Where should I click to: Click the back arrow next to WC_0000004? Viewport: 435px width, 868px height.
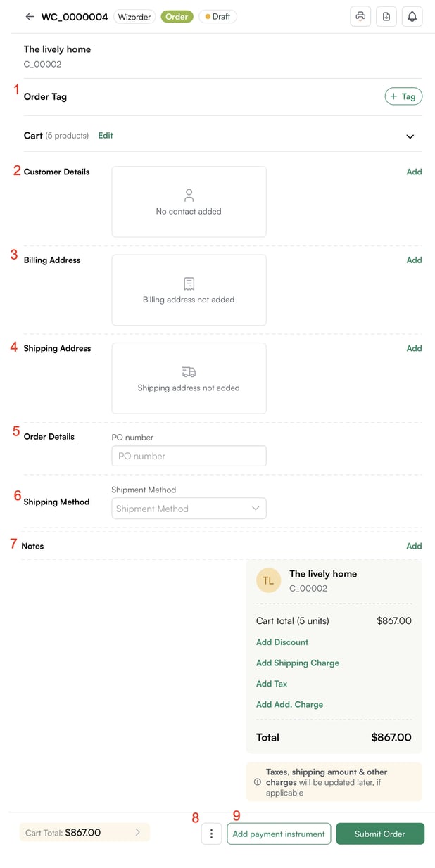[x=27, y=16]
